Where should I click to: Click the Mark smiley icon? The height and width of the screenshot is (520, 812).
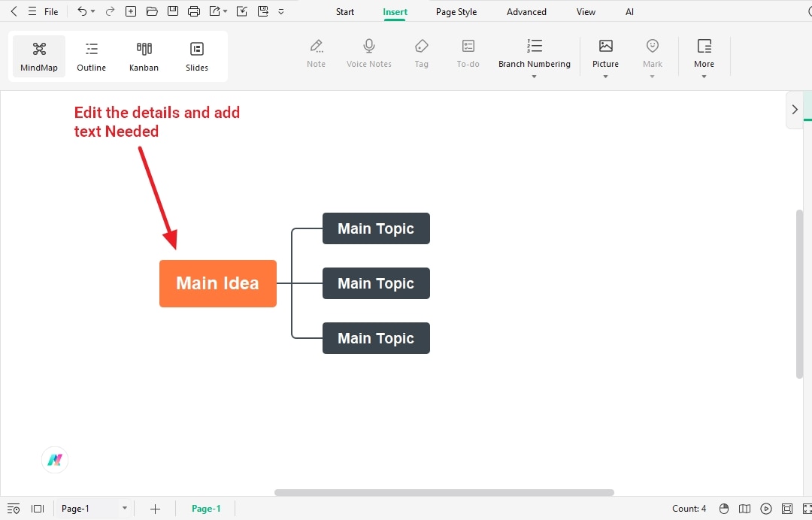(653, 46)
